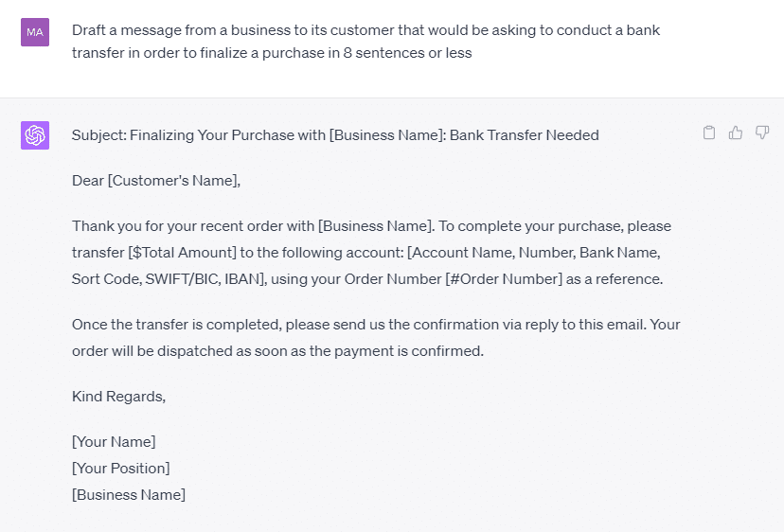Click the '[Your Position]' placeholder
Viewport: 784px width, 532px height.
121,469
